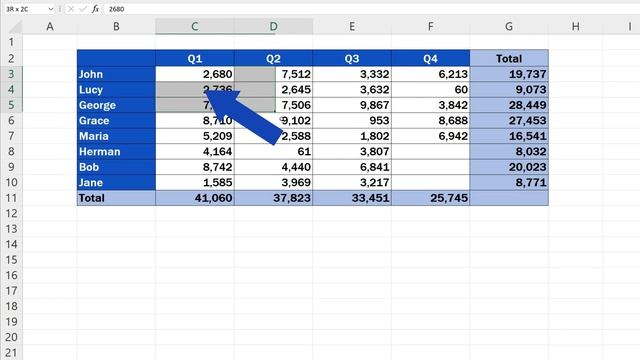Viewport: 640px width, 360px height.
Task: Click the Jane name cell
Action: [x=116, y=182]
